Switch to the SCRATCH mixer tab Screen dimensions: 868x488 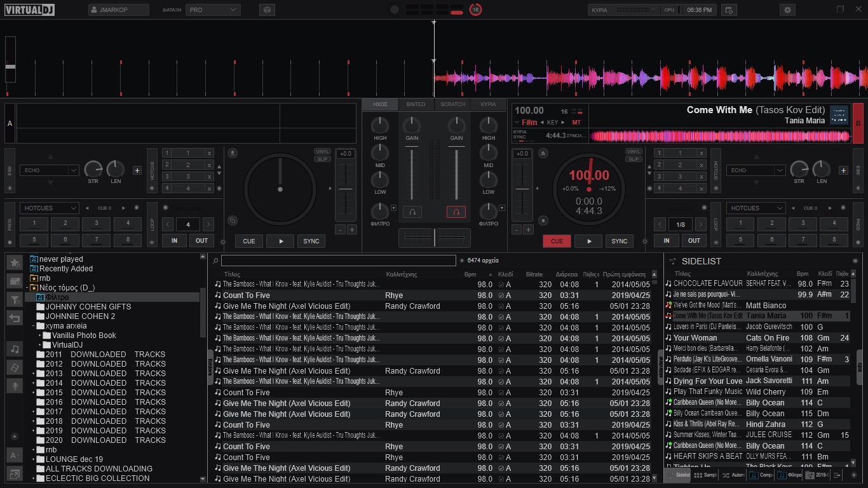[452, 104]
